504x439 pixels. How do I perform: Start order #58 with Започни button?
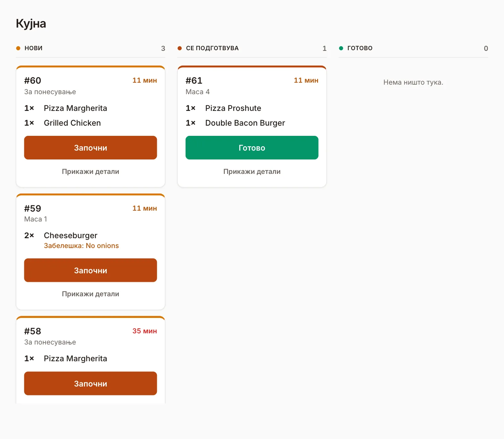tap(91, 383)
